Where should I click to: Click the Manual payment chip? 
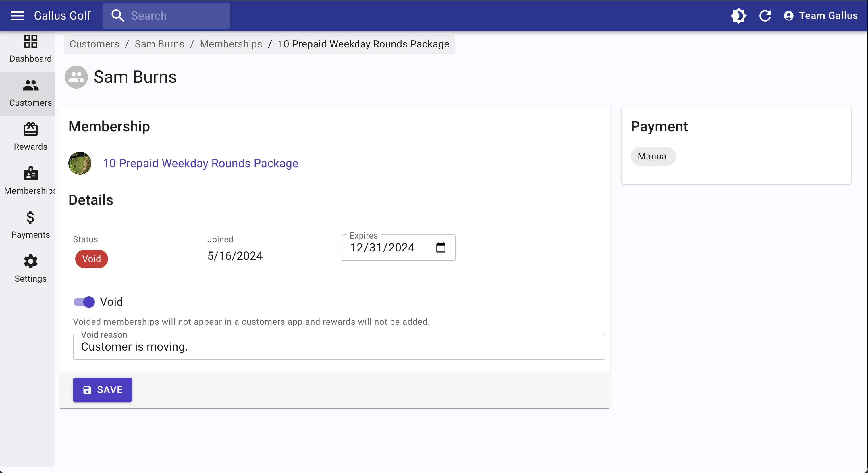tap(653, 156)
